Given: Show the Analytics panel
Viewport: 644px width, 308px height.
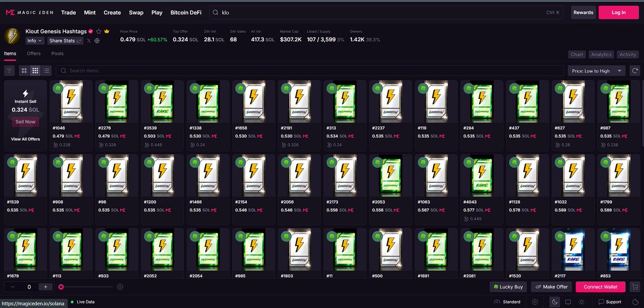Looking at the screenshot, I should click(601, 54).
